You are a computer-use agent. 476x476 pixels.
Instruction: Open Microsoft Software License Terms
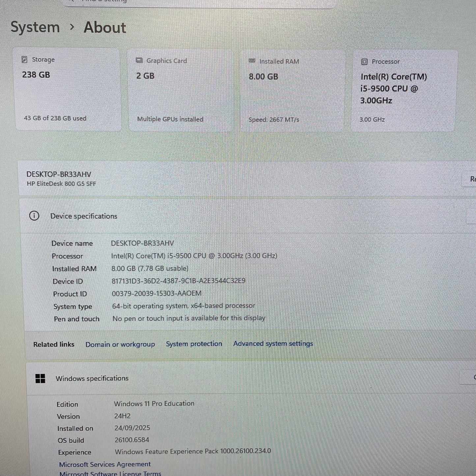(x=110, y=473)
